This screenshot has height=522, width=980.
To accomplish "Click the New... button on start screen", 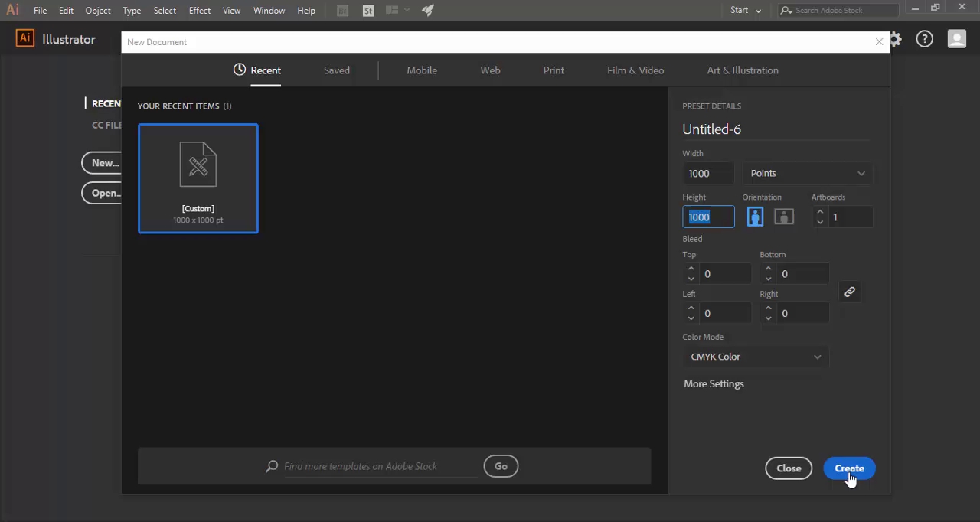I will (102, 163).
